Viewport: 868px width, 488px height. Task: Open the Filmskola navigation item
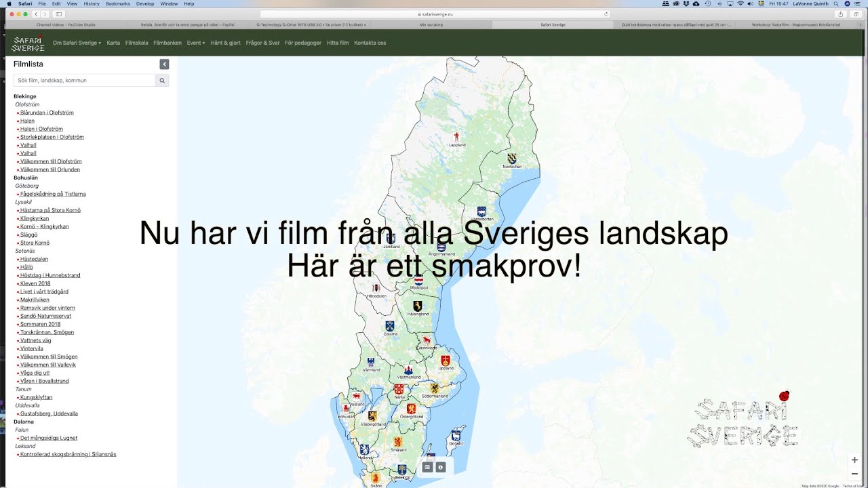tap(136, 43)
